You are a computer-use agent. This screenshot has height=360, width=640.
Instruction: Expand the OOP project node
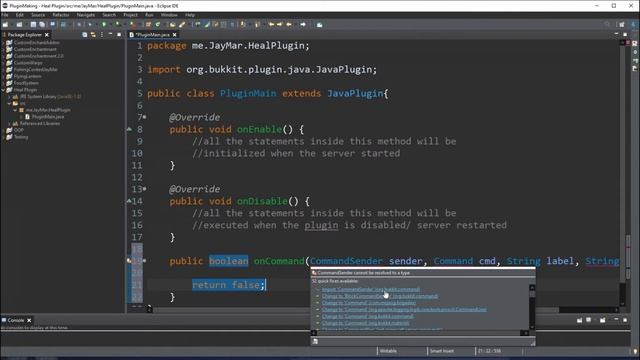[x=3, y=130]
